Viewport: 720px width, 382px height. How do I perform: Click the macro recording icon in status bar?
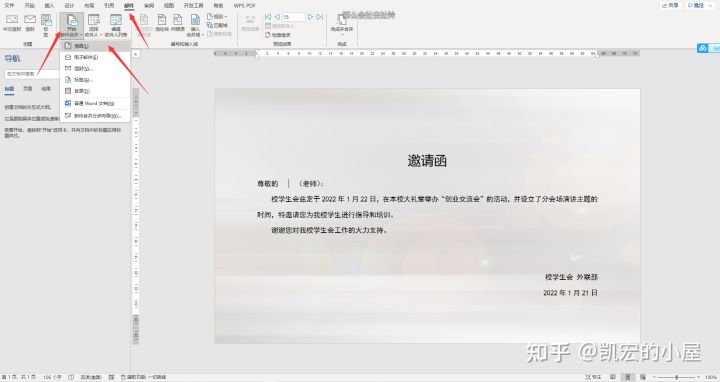[111, 377]
